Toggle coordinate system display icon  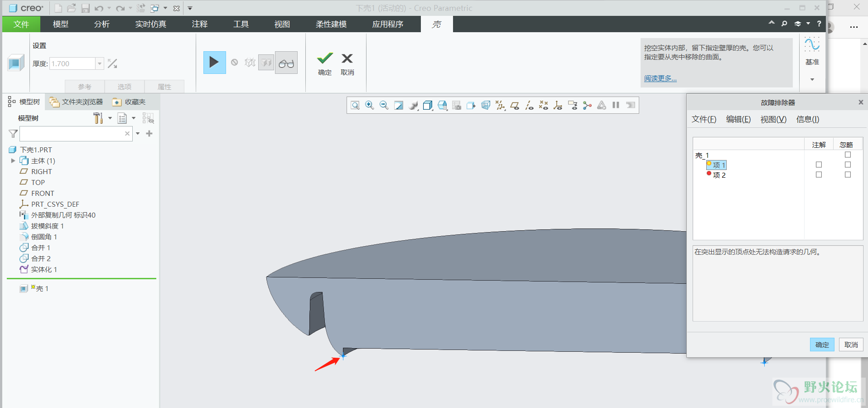(x=558, y=105)
